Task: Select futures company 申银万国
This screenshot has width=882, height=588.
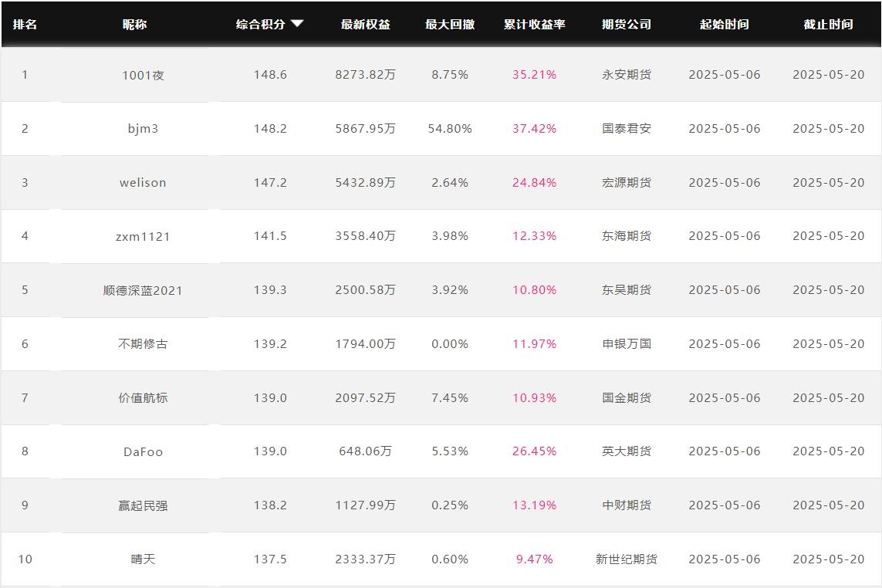Action: pyautogui.click(x=627, y=344)
